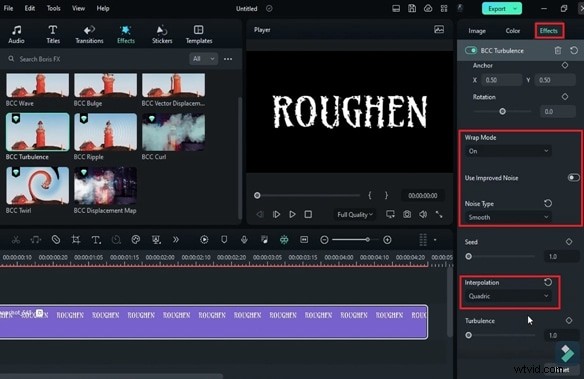Open the Tools menu
The width and height of the screenshot is (584, 379).
[x=54, y=8]
